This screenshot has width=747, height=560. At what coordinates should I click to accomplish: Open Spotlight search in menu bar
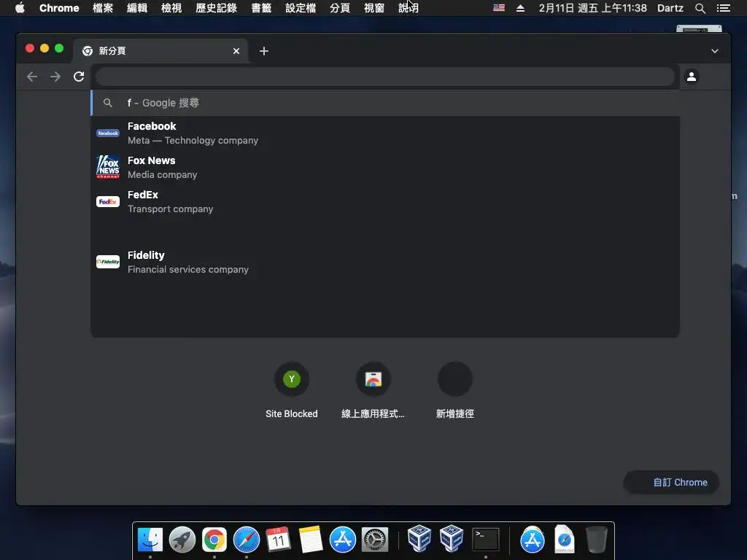(x=700, y=8)
